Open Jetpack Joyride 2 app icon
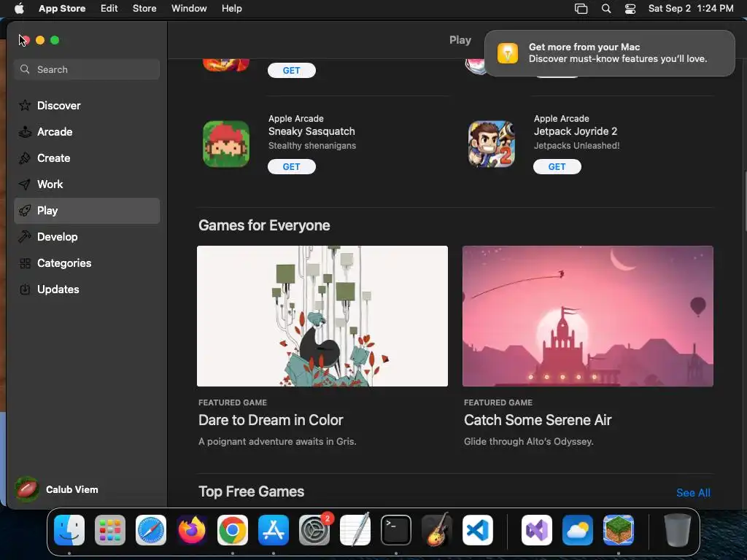 tap(491, 144)
